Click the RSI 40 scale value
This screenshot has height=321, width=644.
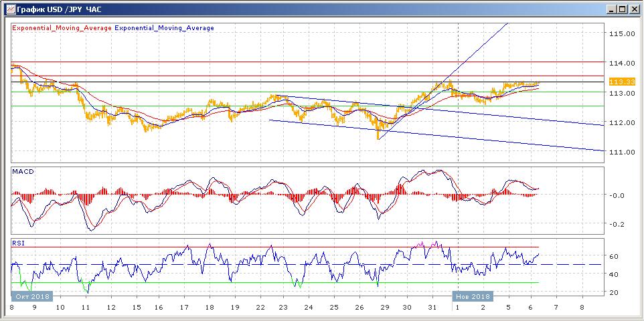615,274
